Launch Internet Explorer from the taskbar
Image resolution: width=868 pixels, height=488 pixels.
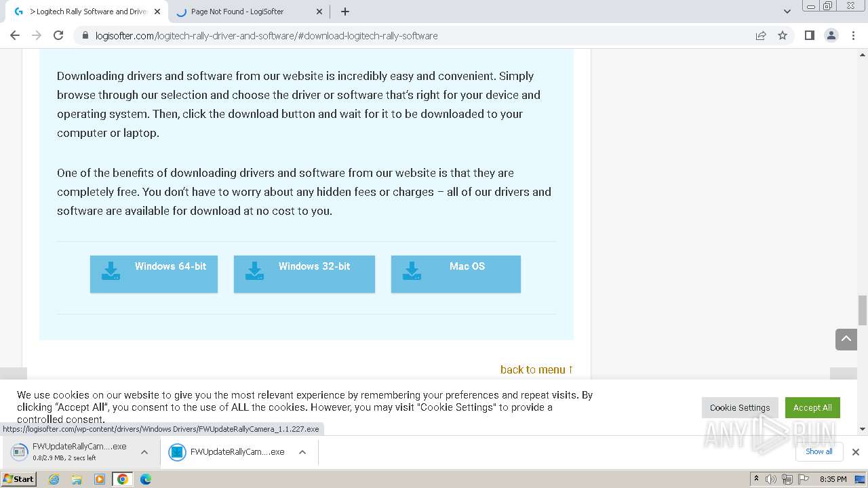click(54, 479)
